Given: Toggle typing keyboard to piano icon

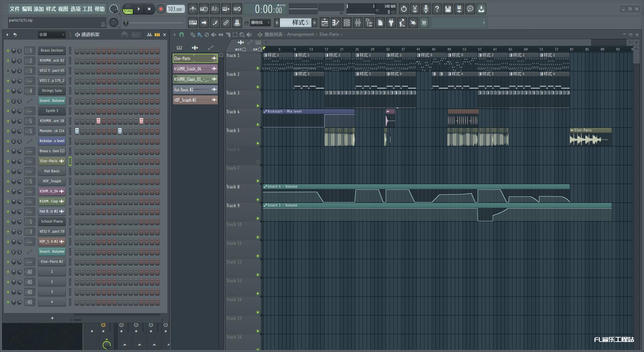Looking at the screenshot, I should (x=193, y=23).
